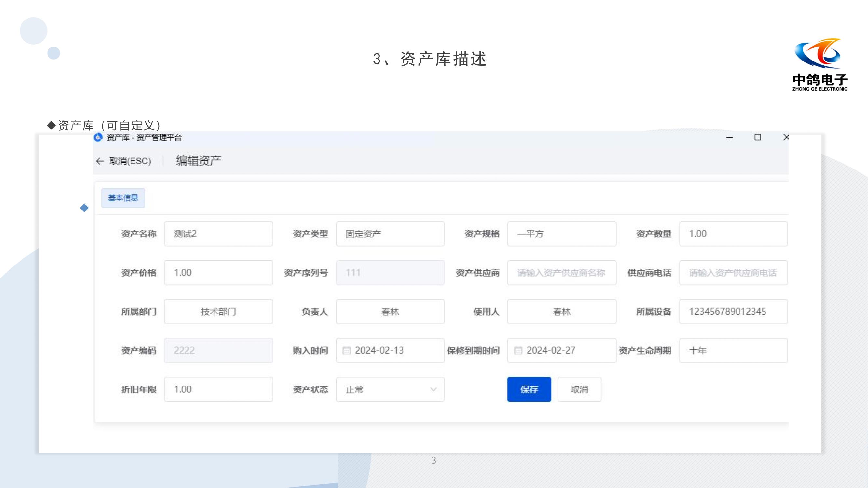Viewport: 868px width, 488px height.
Task: Click the 购入时间 date value 2024-02-13
Action: [379, 351]
